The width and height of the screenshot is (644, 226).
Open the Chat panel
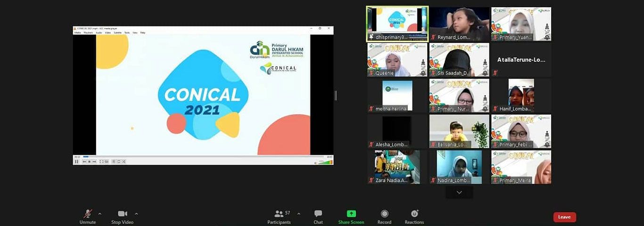pos(318,217)
